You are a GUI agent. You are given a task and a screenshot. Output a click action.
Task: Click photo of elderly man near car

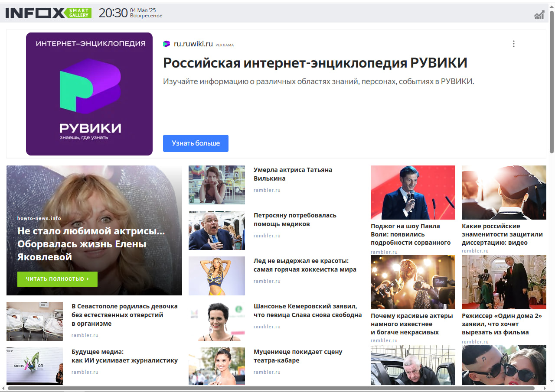pyautogui.click(x=413, y=365)
